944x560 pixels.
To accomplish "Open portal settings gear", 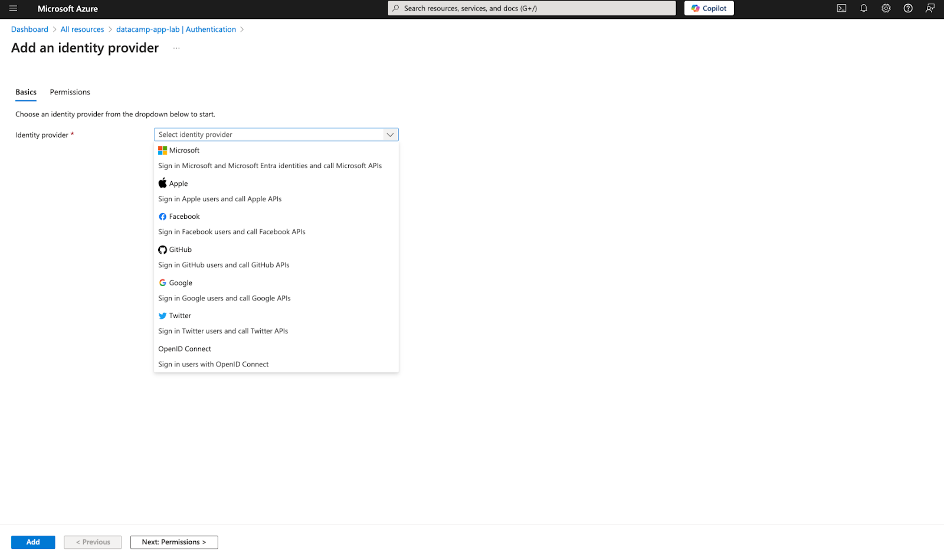I will coord(886,8).
